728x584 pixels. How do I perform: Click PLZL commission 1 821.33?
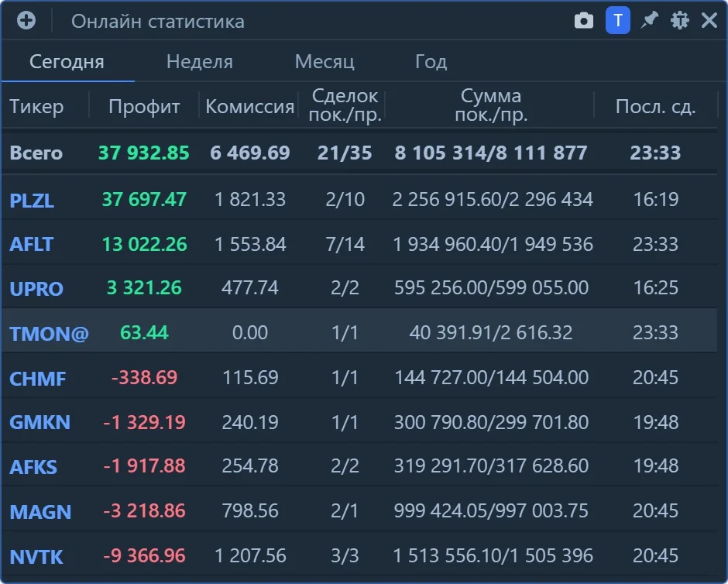click(x=250, y=200)
